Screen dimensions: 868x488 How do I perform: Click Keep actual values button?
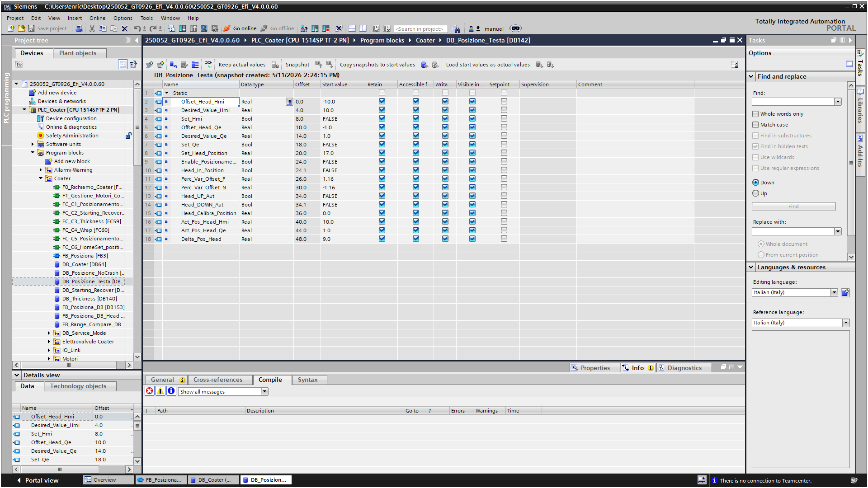(242, 65)
